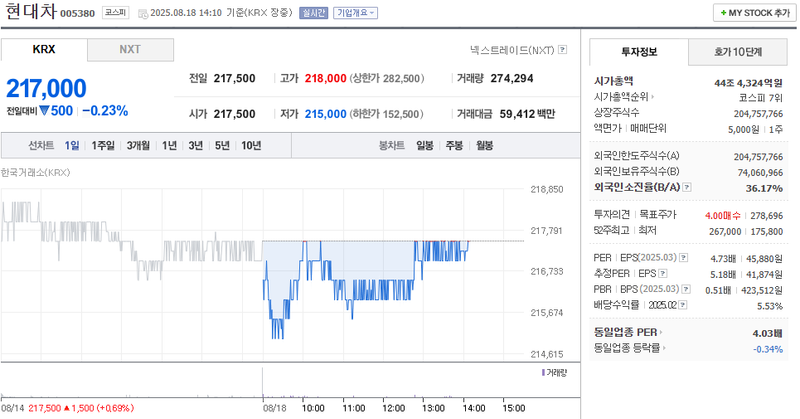Show the 1년 line chart

pos(169,145)
